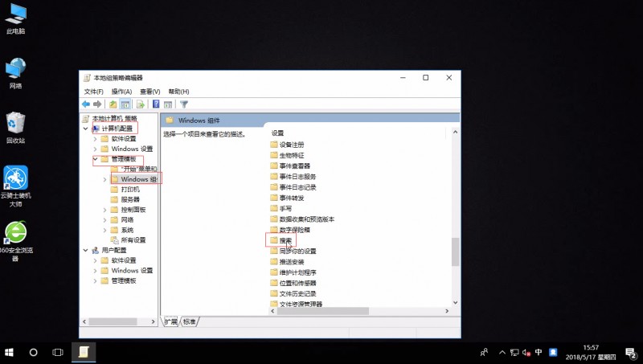Switch the 中 input method indicator
Viewport: 643px width, 364px height.
(539, 352)
